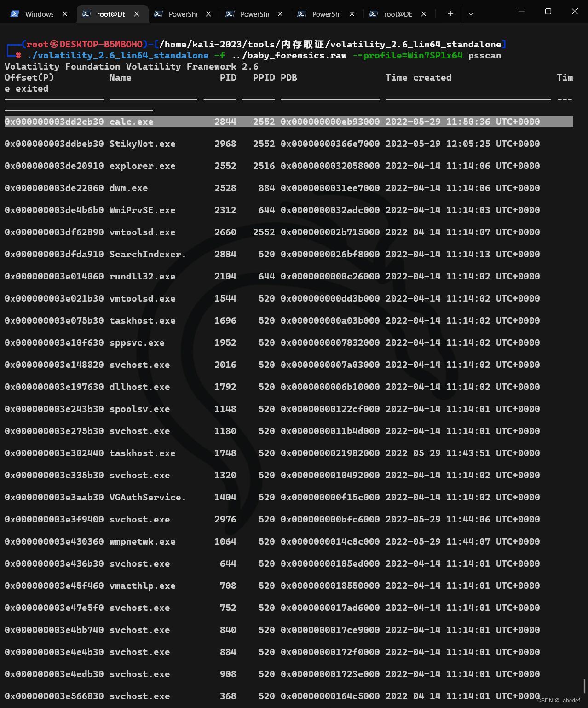The image size is (588, 708).
Task: Click PID 1952 of sppsvc.exe
Action: (225, 342)
